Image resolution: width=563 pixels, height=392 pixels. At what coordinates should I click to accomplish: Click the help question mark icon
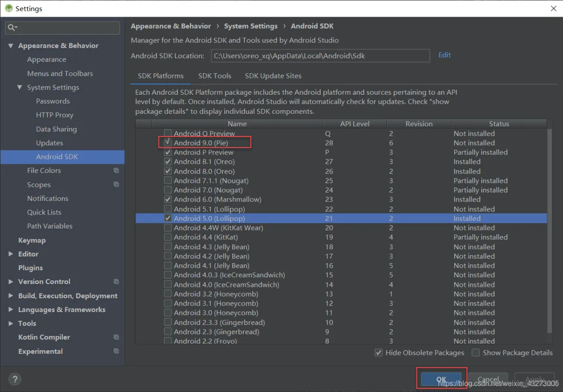15,379
